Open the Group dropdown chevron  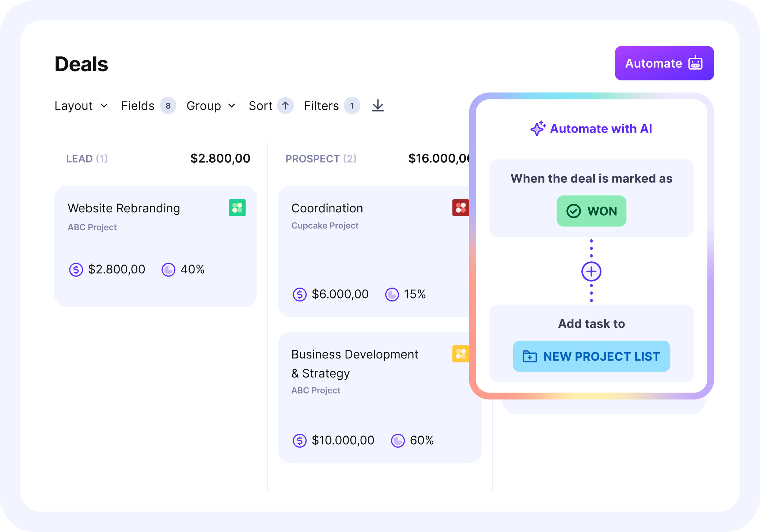pyautogui.click(x=232, y=106)
